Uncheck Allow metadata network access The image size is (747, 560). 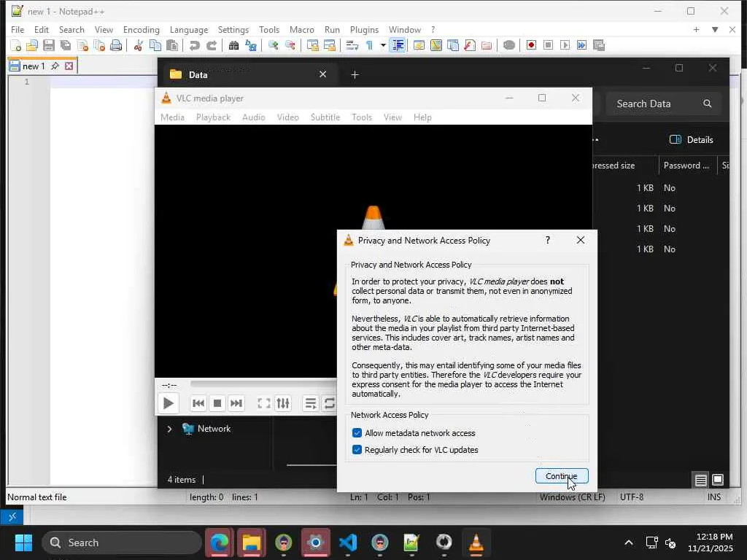357,433
